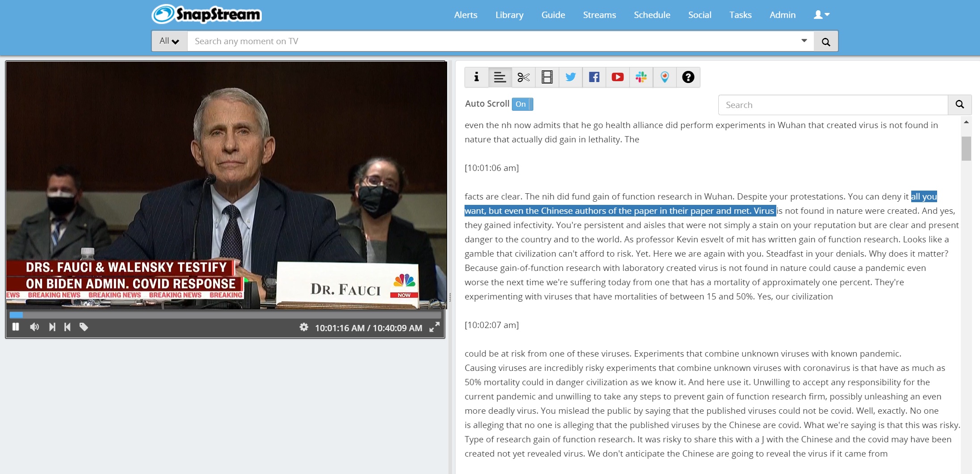The height and width of the screenshot is (474, 980).
Task: Click the playback time 10:01:16 AM display
Action: tap(339, 328)
